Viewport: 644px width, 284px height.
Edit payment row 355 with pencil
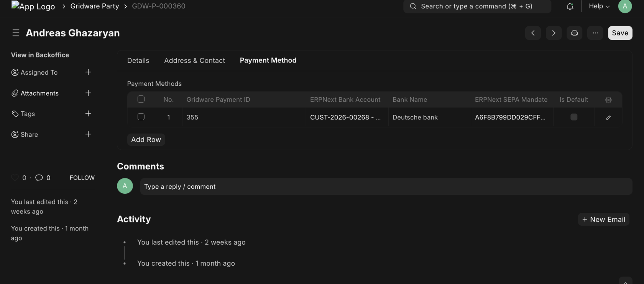(608, 118)
